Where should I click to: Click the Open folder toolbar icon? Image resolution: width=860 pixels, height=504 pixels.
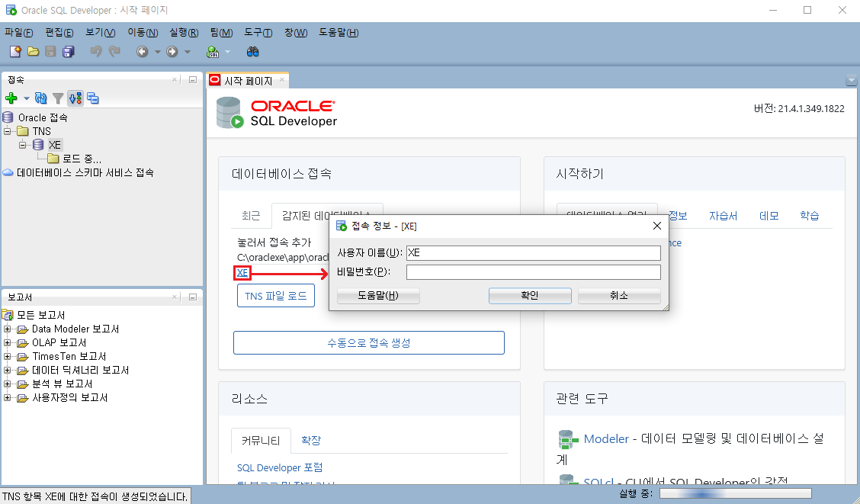coord(33,52)
